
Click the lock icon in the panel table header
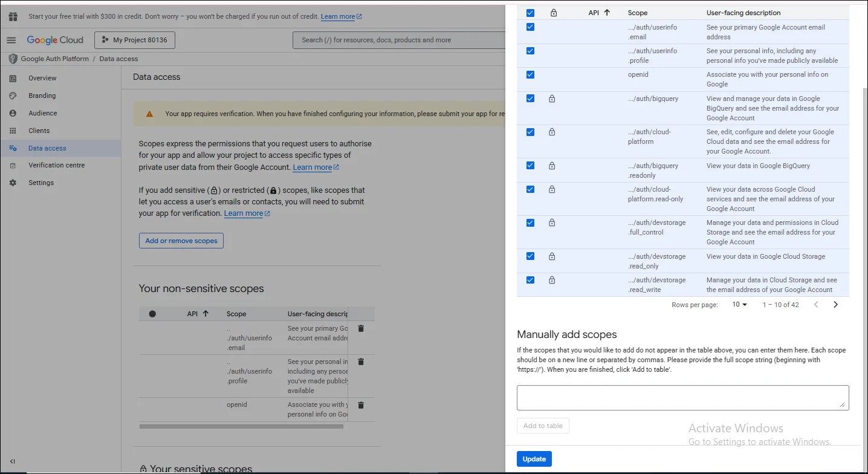click(554, 13)
